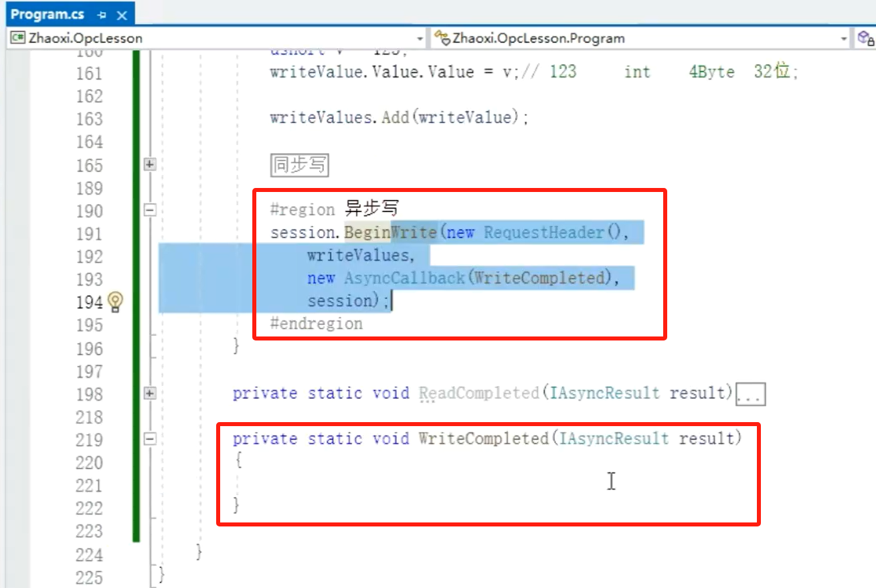Click the RequestHeader type name
Image resolution: width=876 pixels, height=588 pixels.
click(x=544, y=233)
